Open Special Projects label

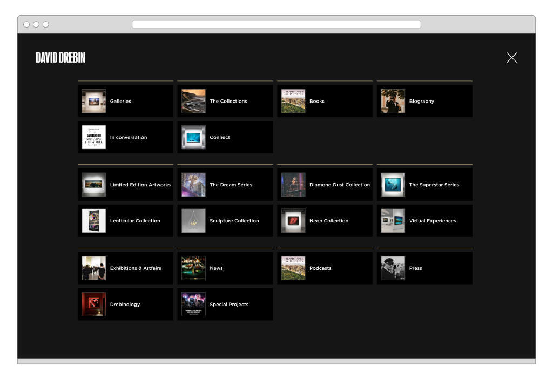pos(229,305)
